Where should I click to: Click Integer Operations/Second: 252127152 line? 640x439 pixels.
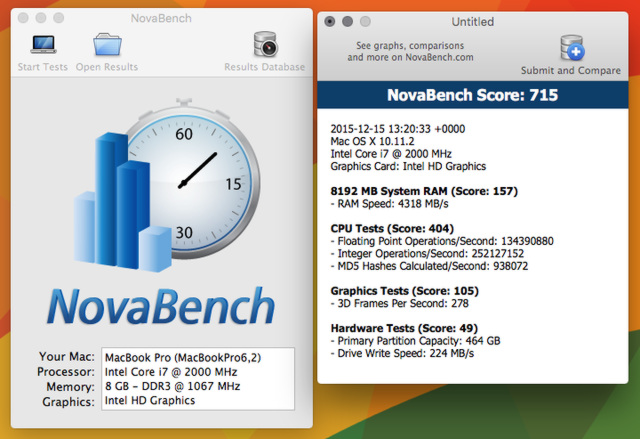[427, 254]
